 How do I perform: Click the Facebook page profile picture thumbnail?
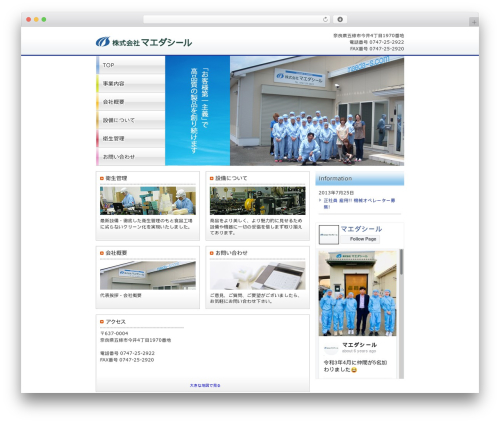(x=329, y=235)
